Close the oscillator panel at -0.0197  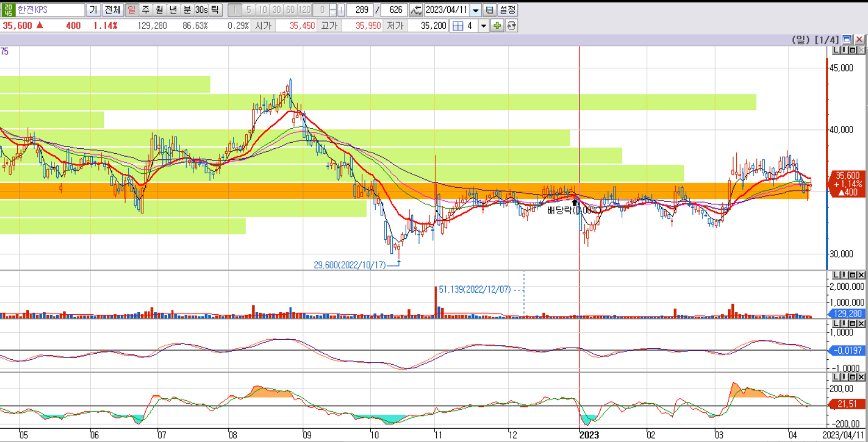(x=861, y=323)
